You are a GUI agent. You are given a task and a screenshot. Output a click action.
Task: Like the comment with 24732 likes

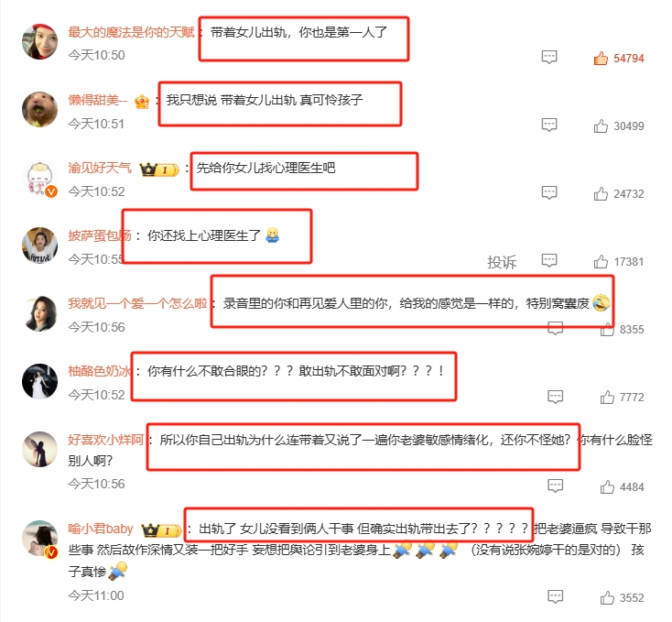click(601, 194)
